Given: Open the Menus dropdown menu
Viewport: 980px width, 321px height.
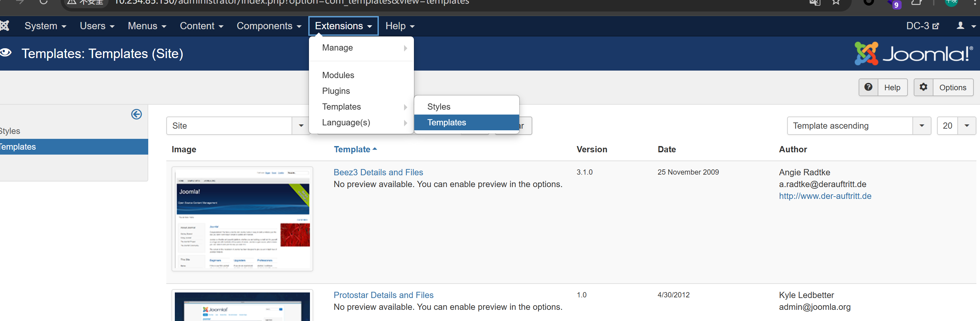Looking at the screenshot, I should (147, 26).
